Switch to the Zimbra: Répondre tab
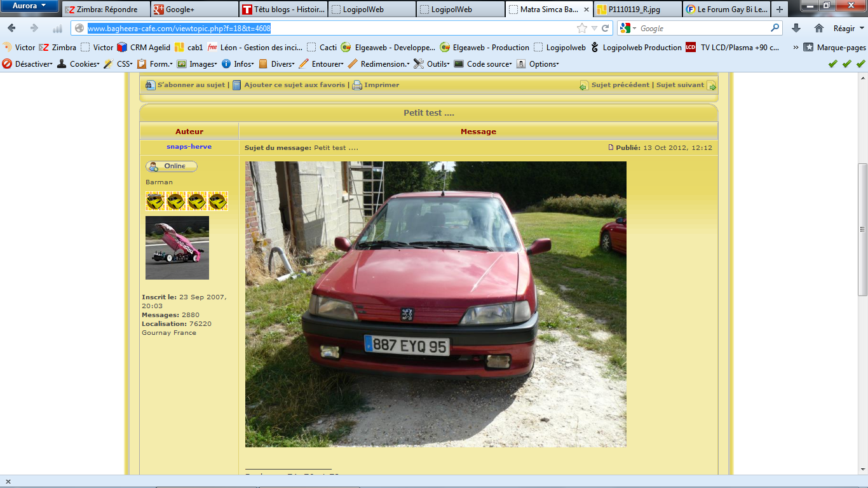 (x=106, y=10)
